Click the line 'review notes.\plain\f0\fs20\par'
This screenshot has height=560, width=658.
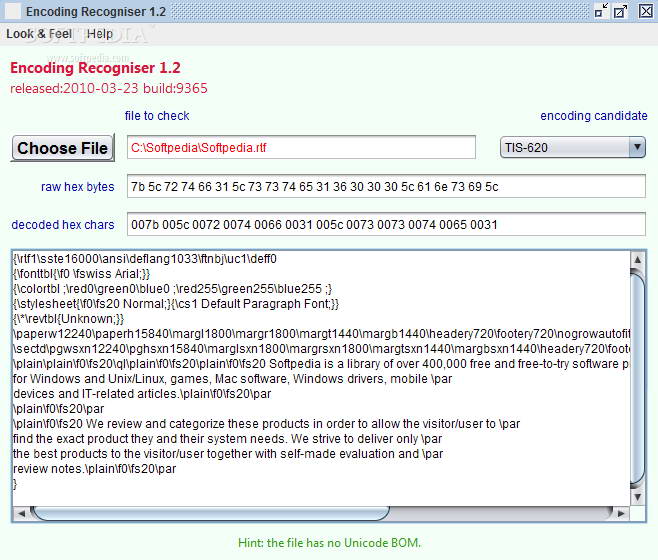tap(94, 468)
